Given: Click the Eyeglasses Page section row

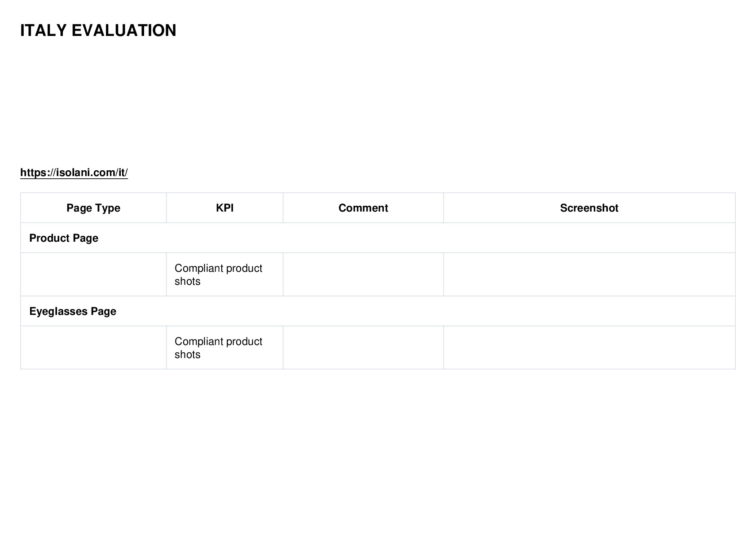Looking at the screenshot, I should coord(378,311).
